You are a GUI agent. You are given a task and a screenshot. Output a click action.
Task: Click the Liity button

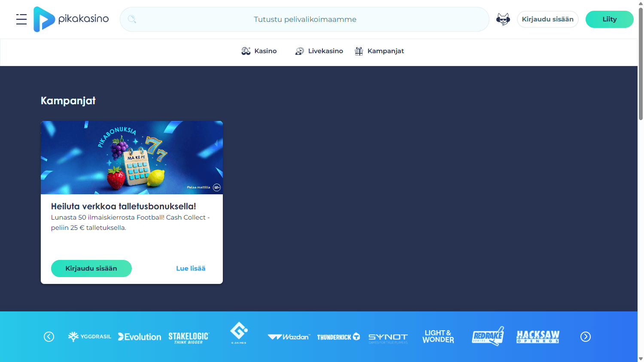click(x=610, y=19)
